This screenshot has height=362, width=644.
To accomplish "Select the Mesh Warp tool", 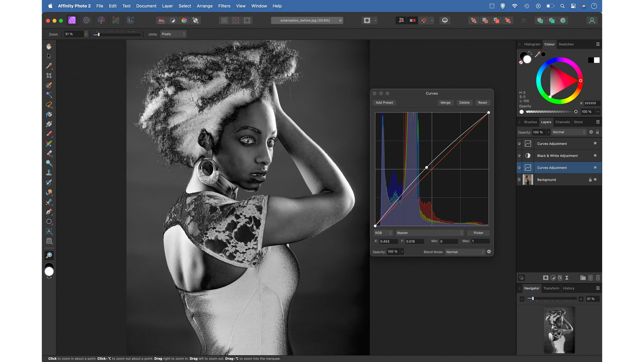I will point(49,241).
